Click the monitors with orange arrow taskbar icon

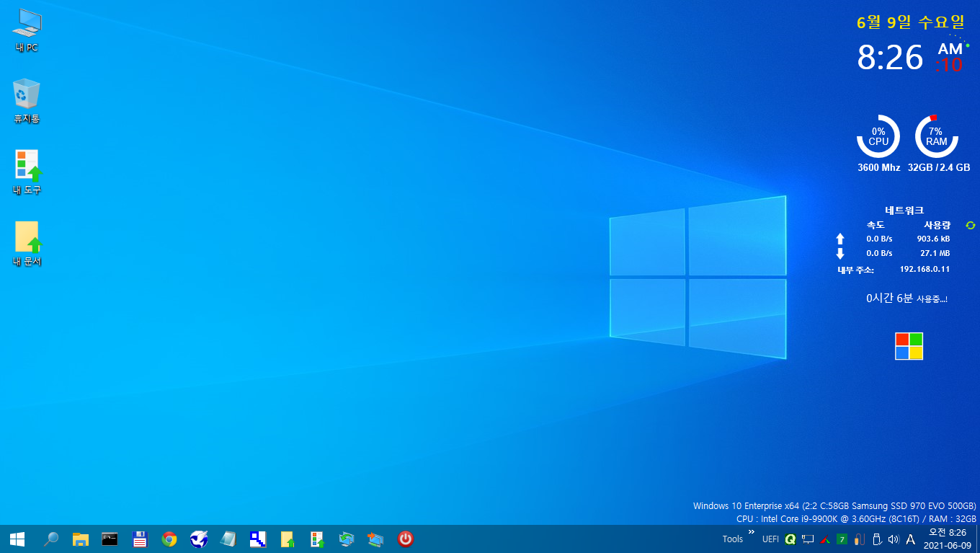pyautogui.click(x=376, y=539)
